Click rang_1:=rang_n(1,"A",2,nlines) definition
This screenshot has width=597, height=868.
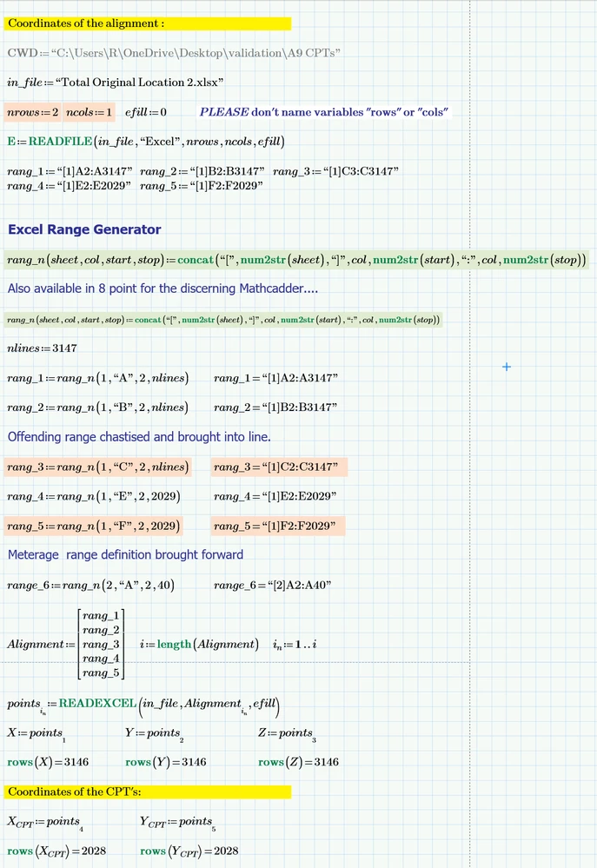click(x=98, y=378)
